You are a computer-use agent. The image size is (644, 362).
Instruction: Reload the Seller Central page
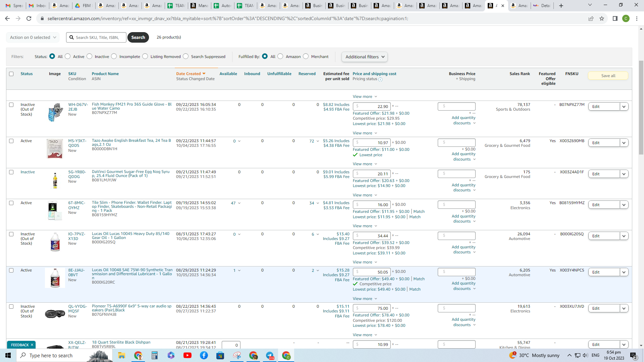pyautogui.click(x=29, y=18)
